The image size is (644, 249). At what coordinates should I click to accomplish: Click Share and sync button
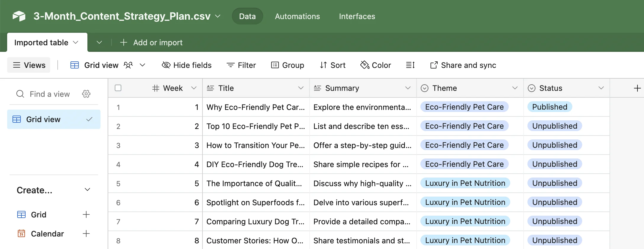coord(463,65)
